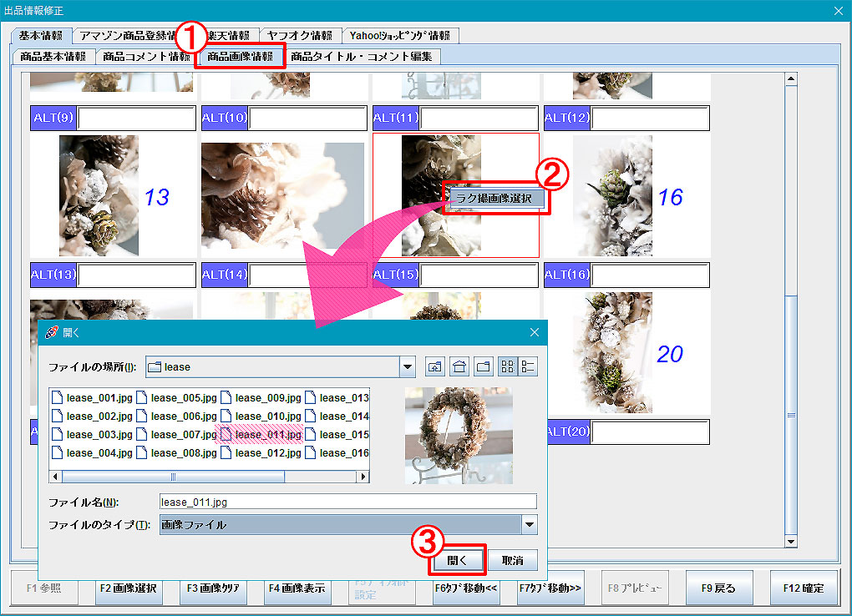Click the 取消 cancel button
Image resolution: width=852 pixels, height=616 pixels.
coord(512,560)
